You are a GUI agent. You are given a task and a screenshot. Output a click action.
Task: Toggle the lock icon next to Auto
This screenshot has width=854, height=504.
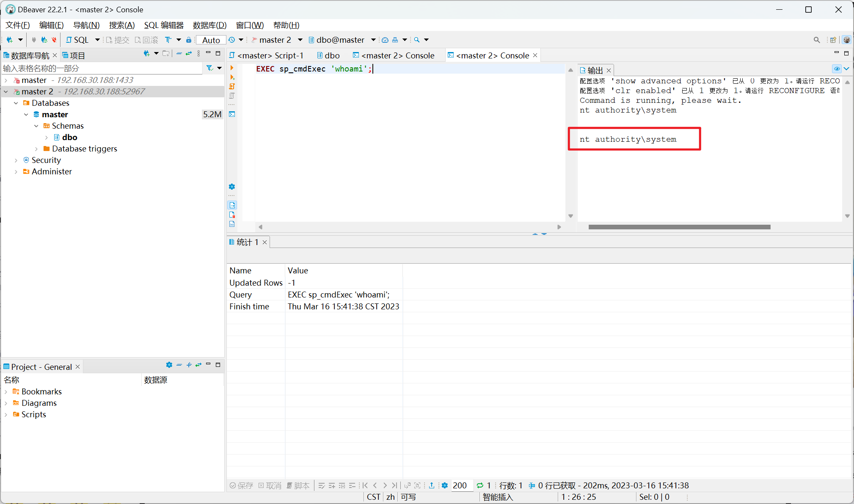click(x=189, y=40)
